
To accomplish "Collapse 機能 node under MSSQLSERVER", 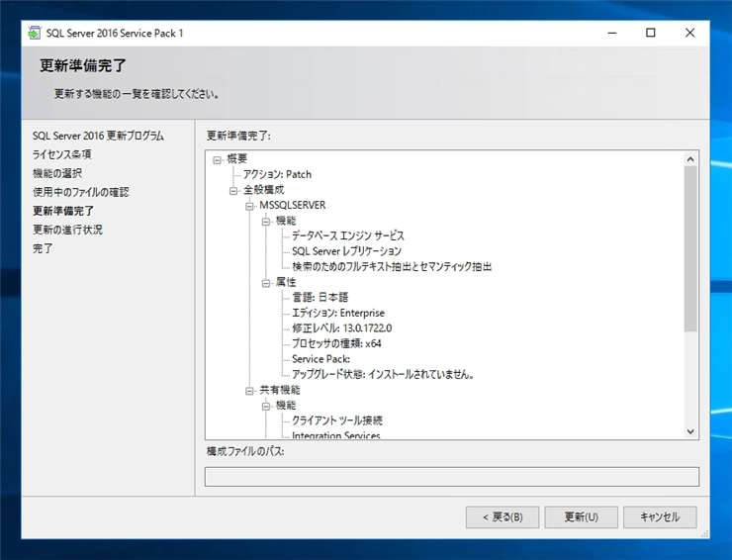I will [x=266, y=222].
